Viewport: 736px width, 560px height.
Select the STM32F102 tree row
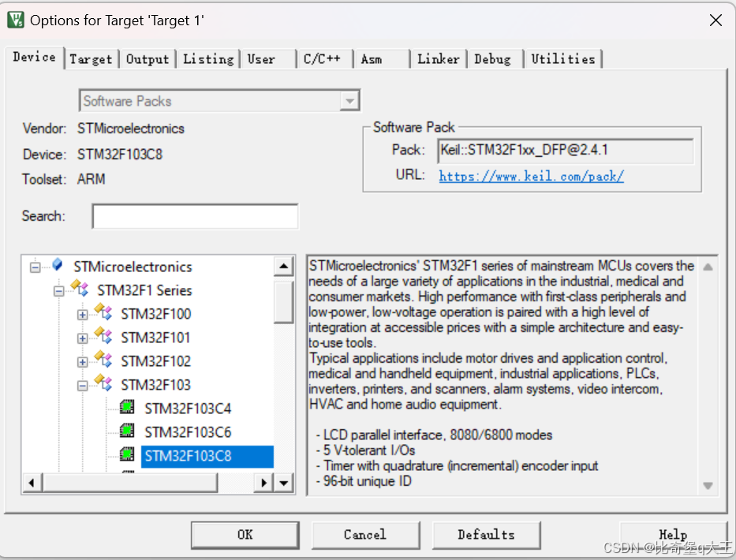coord(156,361)
